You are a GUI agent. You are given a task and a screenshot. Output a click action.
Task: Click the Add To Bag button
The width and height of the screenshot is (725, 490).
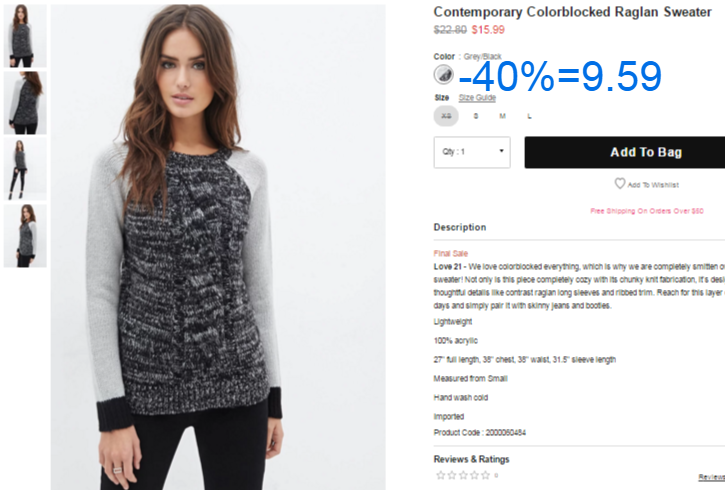pos(625,152)
